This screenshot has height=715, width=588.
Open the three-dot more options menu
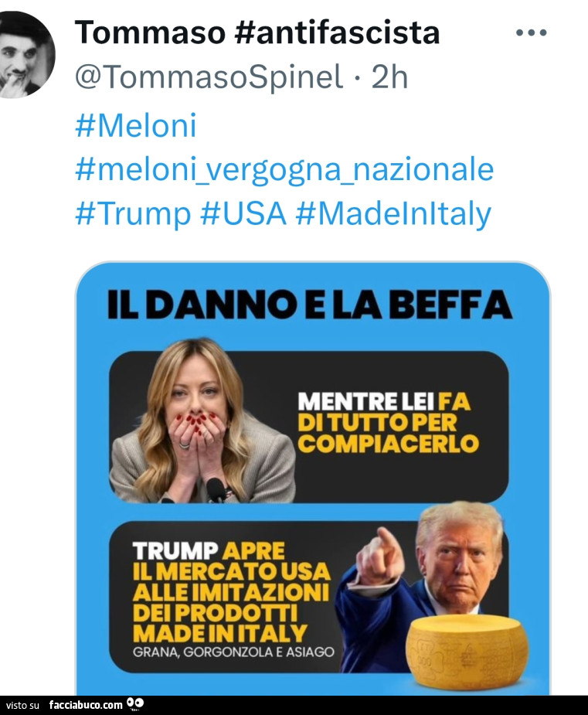click(x=531, y=33)
